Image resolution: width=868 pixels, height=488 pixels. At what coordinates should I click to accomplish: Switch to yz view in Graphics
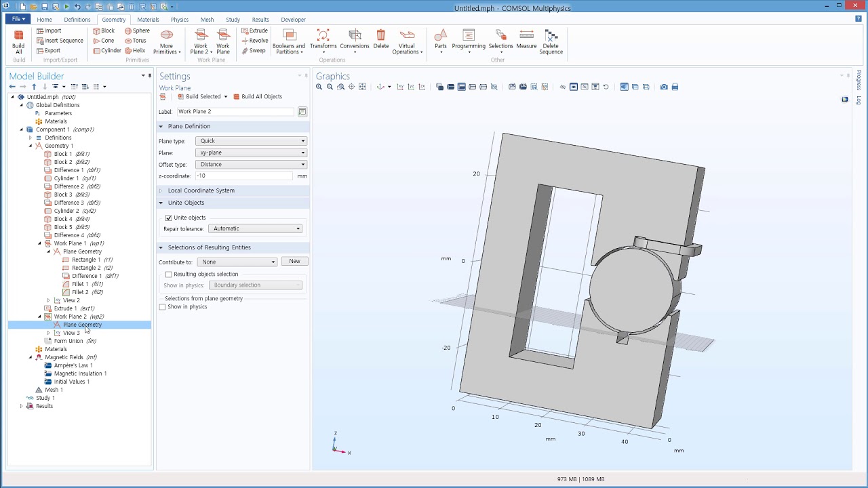click(x=411, y=87)
